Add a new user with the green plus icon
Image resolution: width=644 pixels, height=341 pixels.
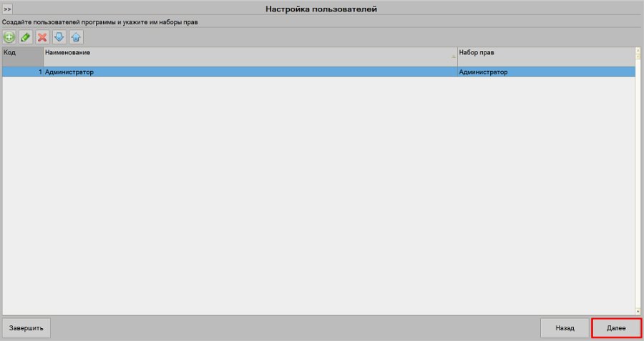tap(9, 37)
